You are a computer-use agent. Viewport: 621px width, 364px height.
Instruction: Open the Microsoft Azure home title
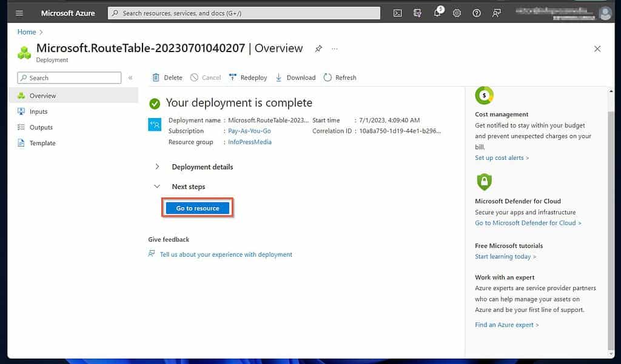click(68, 13)
